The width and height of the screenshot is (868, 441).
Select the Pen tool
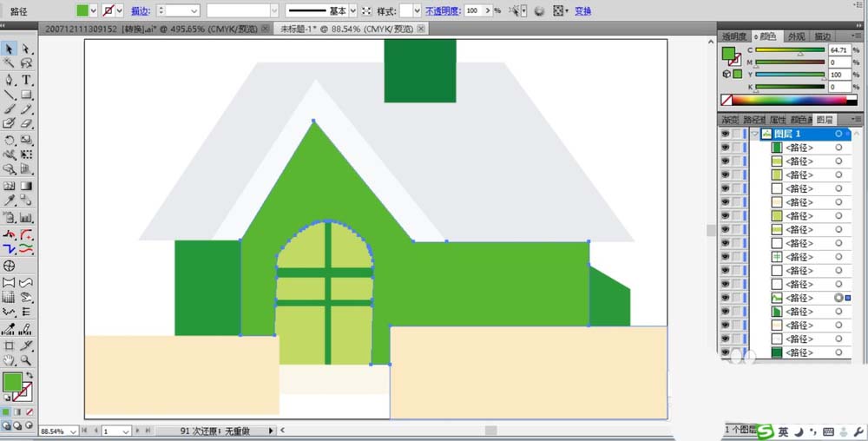(x=9, y=80)
